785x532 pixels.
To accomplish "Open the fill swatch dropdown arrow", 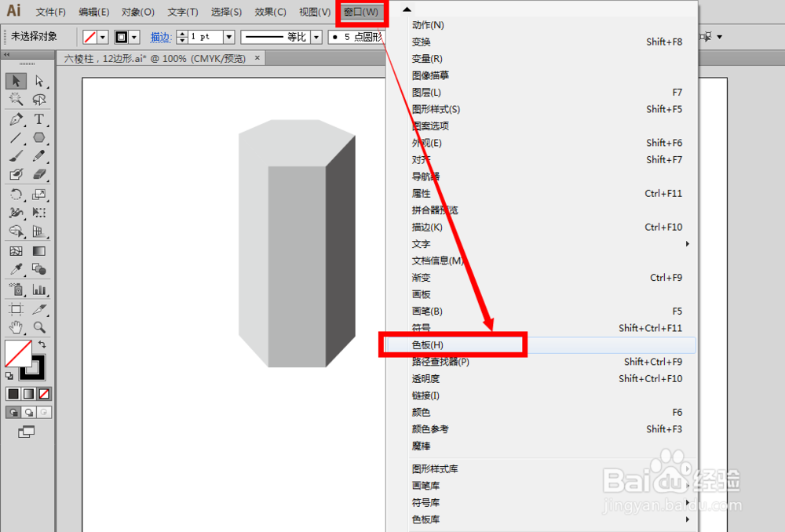I will click(x=103, y=37).
